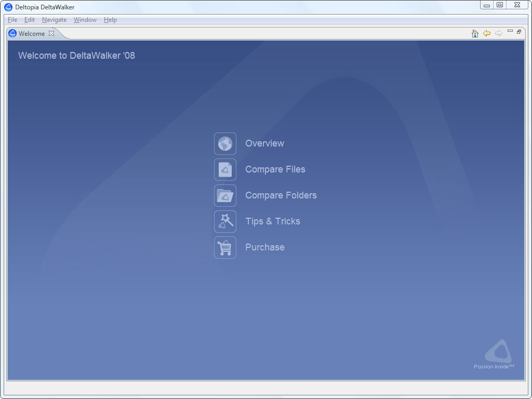Image resolution: width=532 pixels, height=399 pixels.
Task: Click the Compare Files document icon
Action: point(225,170)
